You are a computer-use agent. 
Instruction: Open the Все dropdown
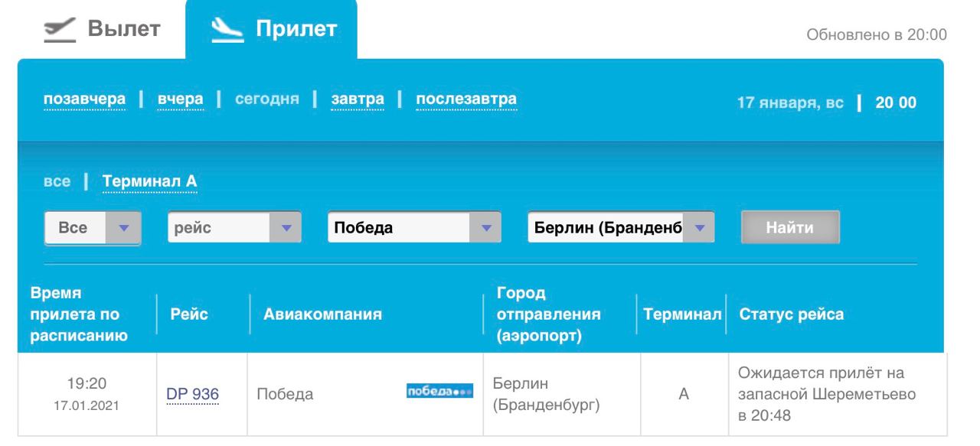click(93, 228)
